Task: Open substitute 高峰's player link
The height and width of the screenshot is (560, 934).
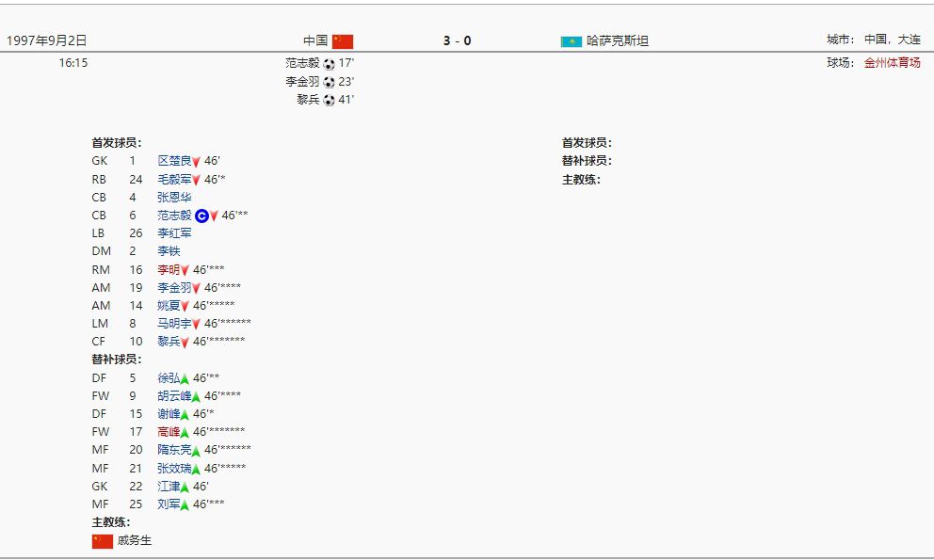Action: tap(169, 432)
